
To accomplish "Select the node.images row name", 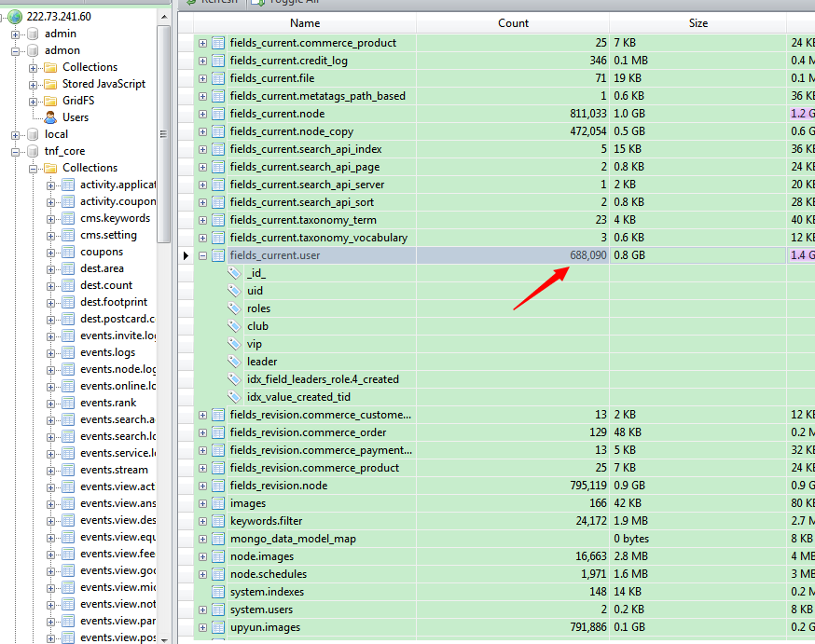I will point(261,556).
